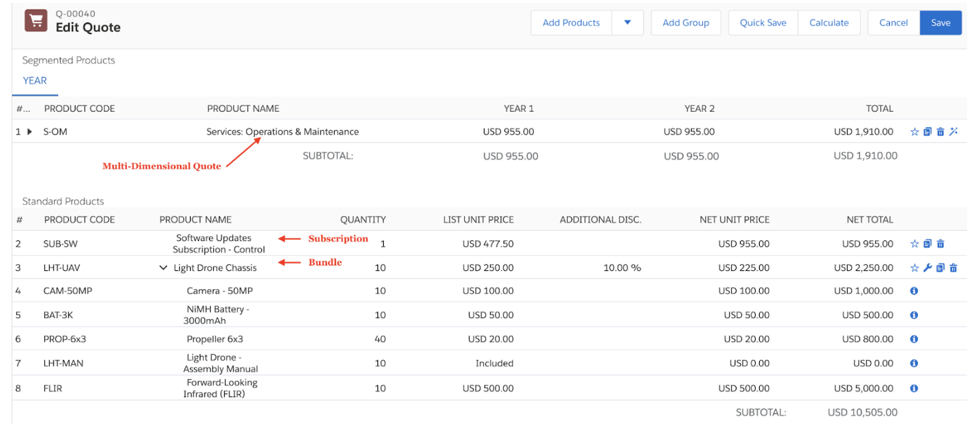Favorite the LHT-UAV line with star icon
This screenshot has width=980, height=433.
point(915,268)
